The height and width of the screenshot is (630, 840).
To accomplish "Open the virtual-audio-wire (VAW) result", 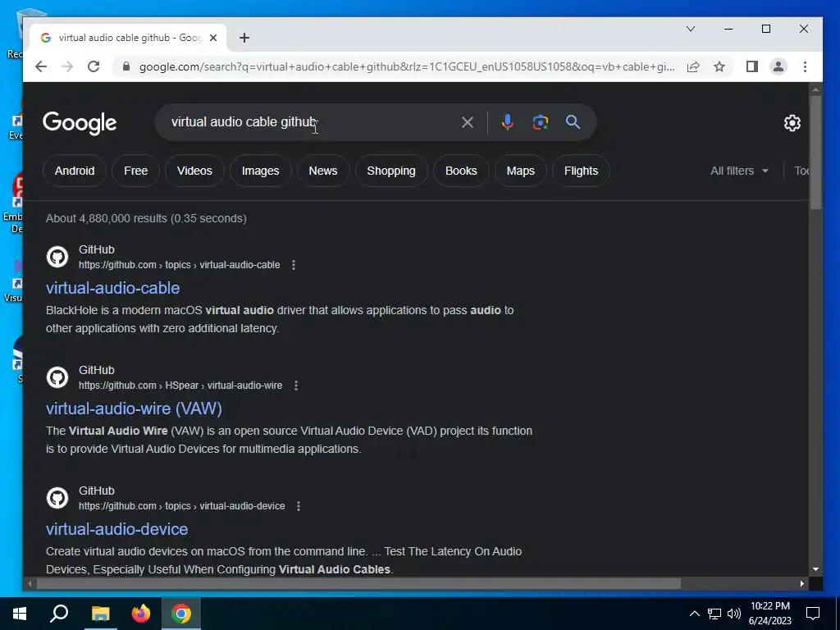I will click(x=134, y=409).
